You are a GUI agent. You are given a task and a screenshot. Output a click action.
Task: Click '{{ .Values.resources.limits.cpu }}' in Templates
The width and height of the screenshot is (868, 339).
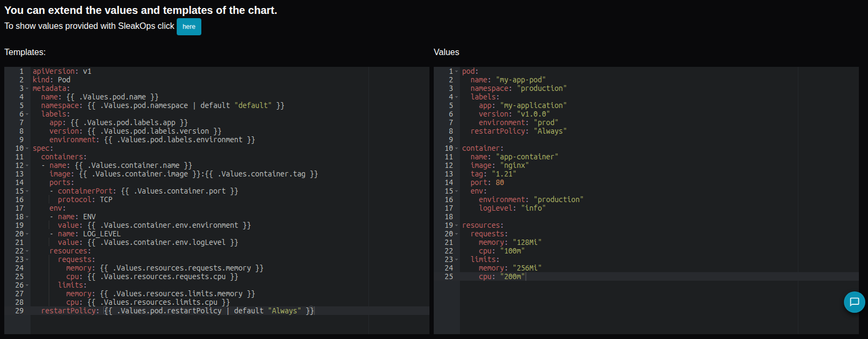pos(158,302)
